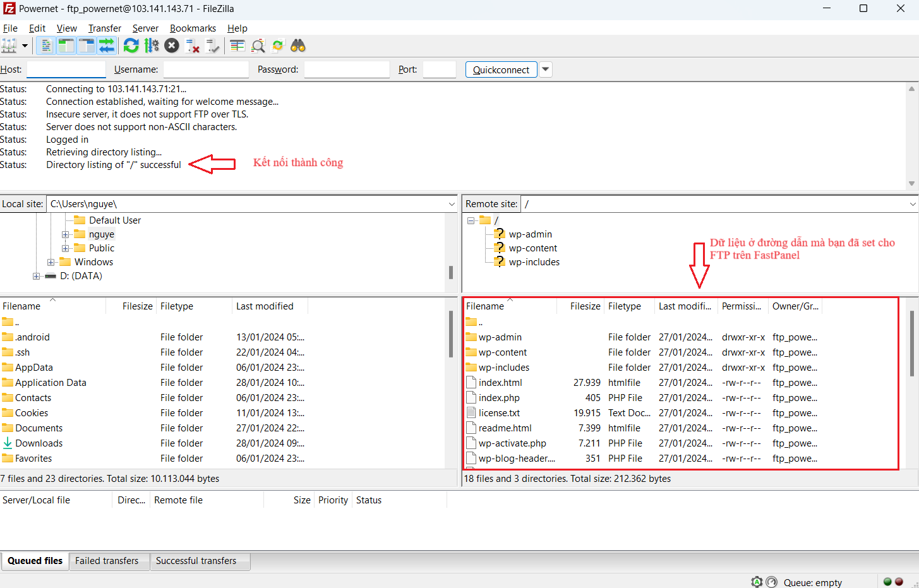
Task: Reconnect to the last used server
Action: 213,45
